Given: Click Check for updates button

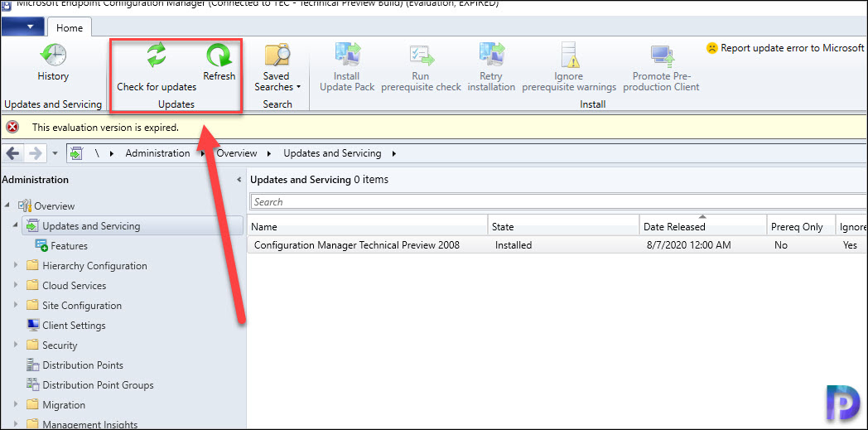Looking at the screenshot, I should 157,67.
